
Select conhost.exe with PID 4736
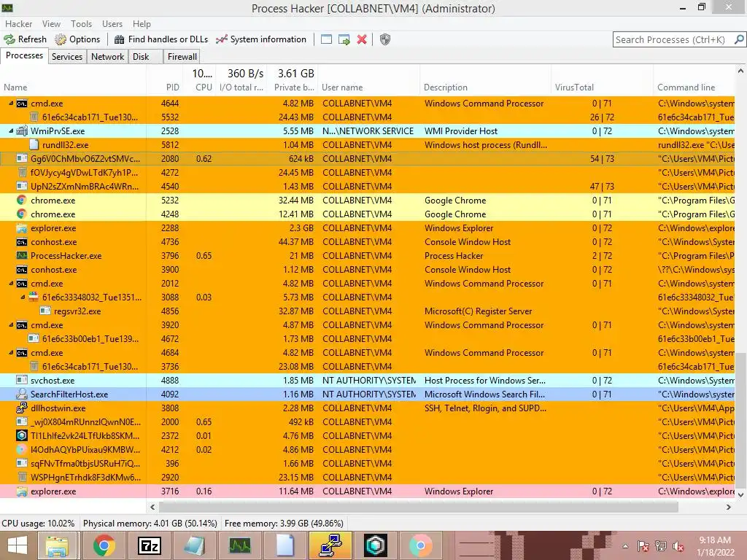[x=368, y=242]
